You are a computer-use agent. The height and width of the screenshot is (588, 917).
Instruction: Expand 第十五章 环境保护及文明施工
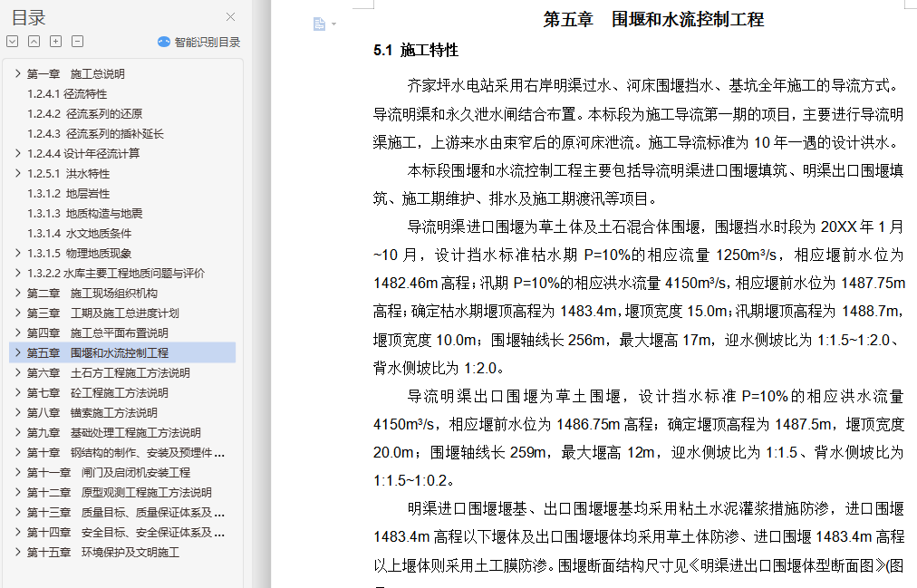17,552
